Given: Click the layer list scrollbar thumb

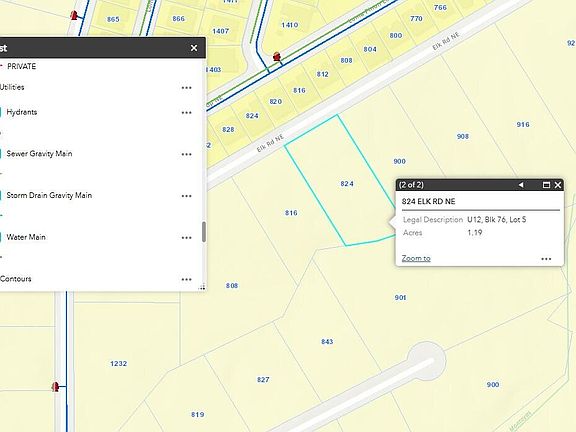Looking at the screenshot, I should click(x=204, y=232).
